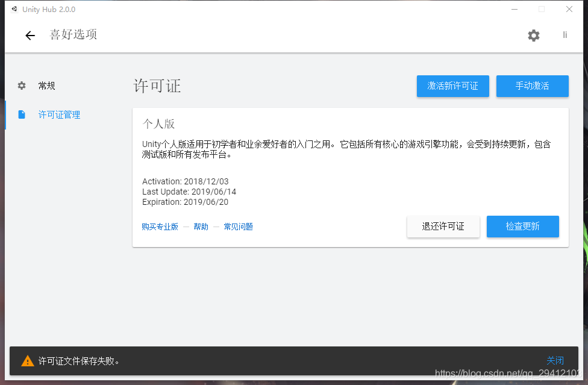This screenshot has height=385, width=588.
Task: Click the document icon beside 许可证管理
Action: [x=22, y=114]
